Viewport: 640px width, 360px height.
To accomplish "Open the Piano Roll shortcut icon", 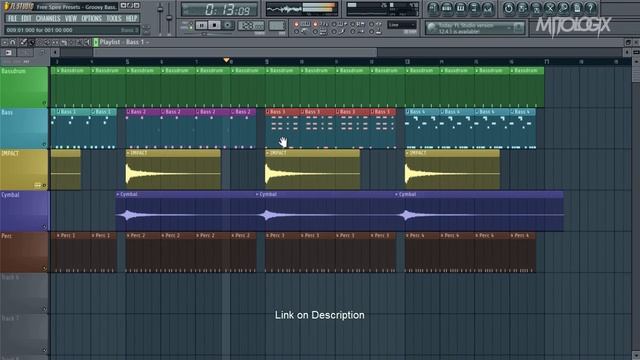I will [x=460, y=8].
